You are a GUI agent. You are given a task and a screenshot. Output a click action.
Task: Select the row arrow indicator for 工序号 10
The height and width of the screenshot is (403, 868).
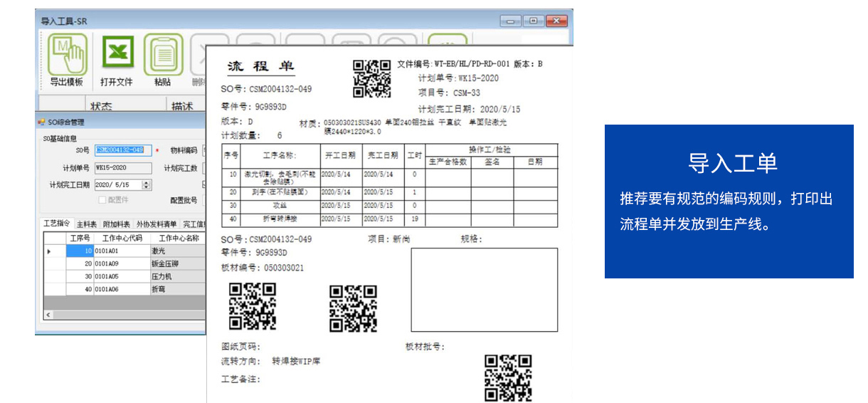tap(49, 251)
